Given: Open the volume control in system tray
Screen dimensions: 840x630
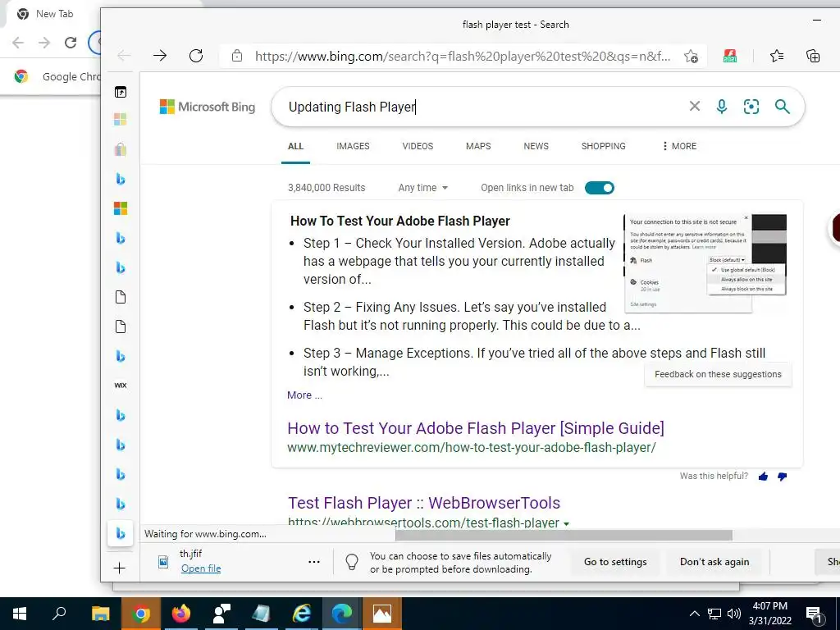Looking at the screenshot, I should tap(734, 614).
